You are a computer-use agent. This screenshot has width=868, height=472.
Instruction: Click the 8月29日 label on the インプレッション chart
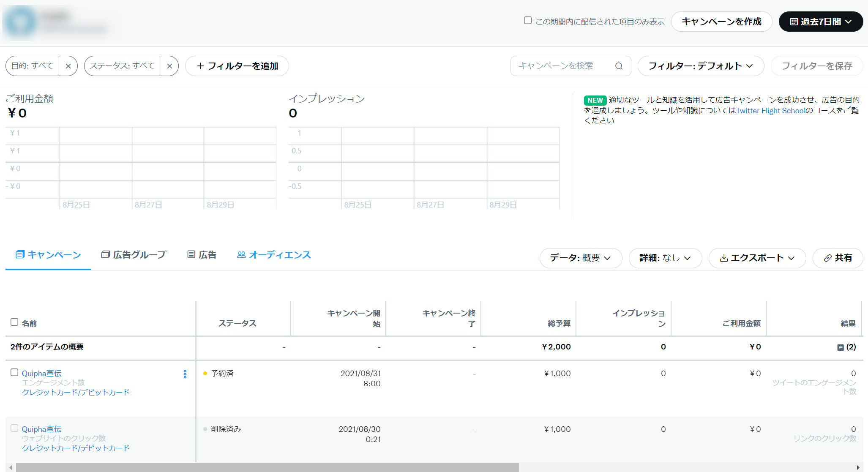coord(503,205)
